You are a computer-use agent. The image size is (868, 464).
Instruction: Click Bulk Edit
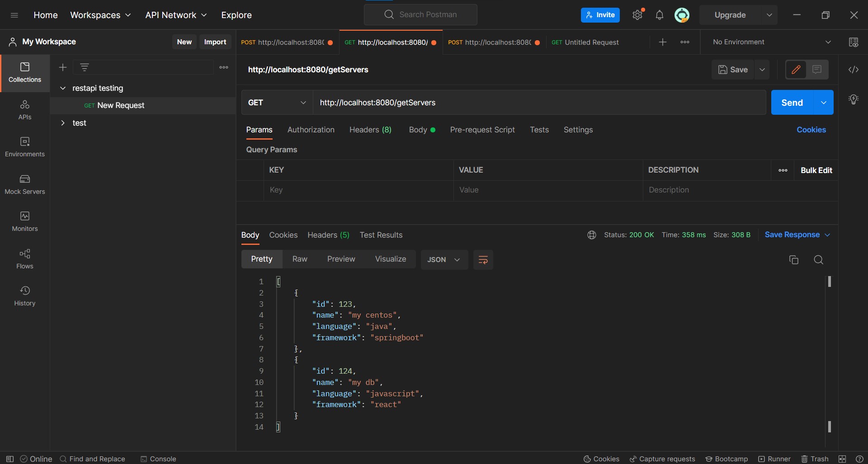(x=816, y=170)
